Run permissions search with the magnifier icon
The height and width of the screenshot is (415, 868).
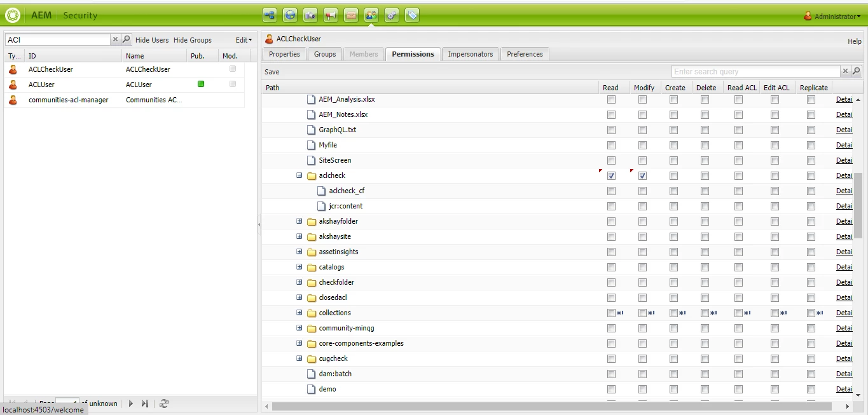(857, 71)
